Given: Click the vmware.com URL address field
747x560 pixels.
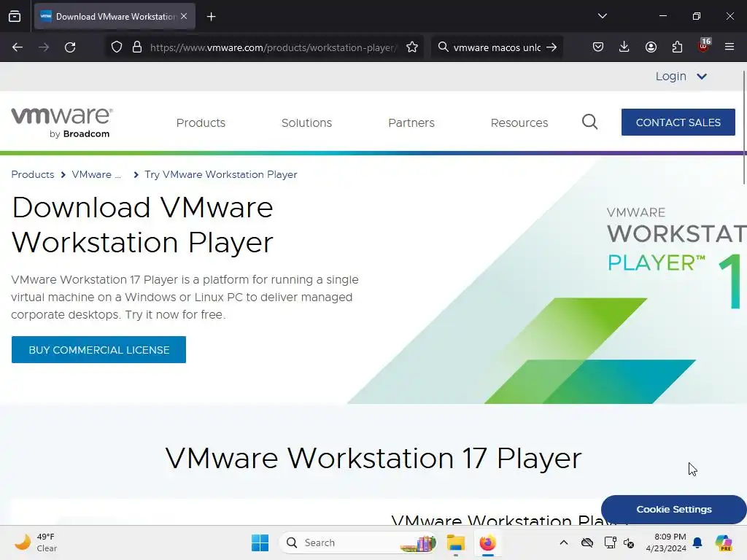Looking at the screenshot, I should [273, 47].
